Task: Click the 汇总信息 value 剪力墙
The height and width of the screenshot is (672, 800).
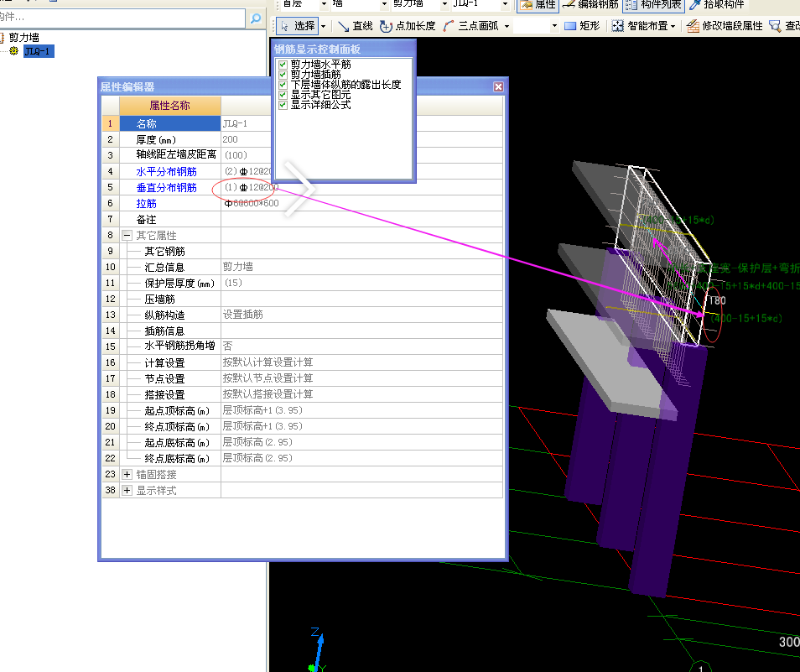Action: (361, 267)
